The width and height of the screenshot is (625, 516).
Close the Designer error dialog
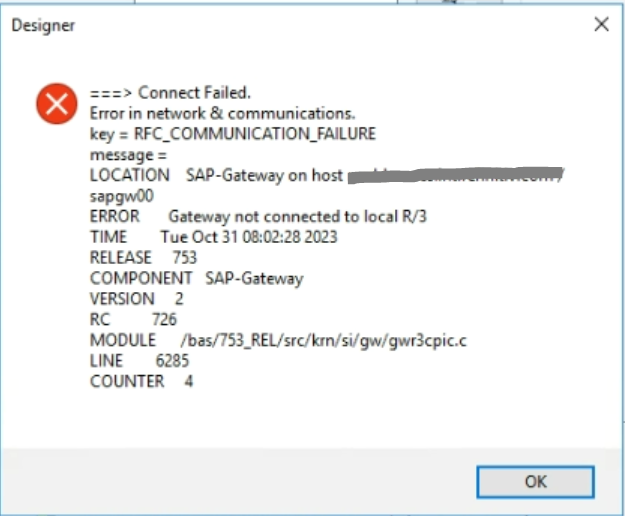(x=601, y=24)
